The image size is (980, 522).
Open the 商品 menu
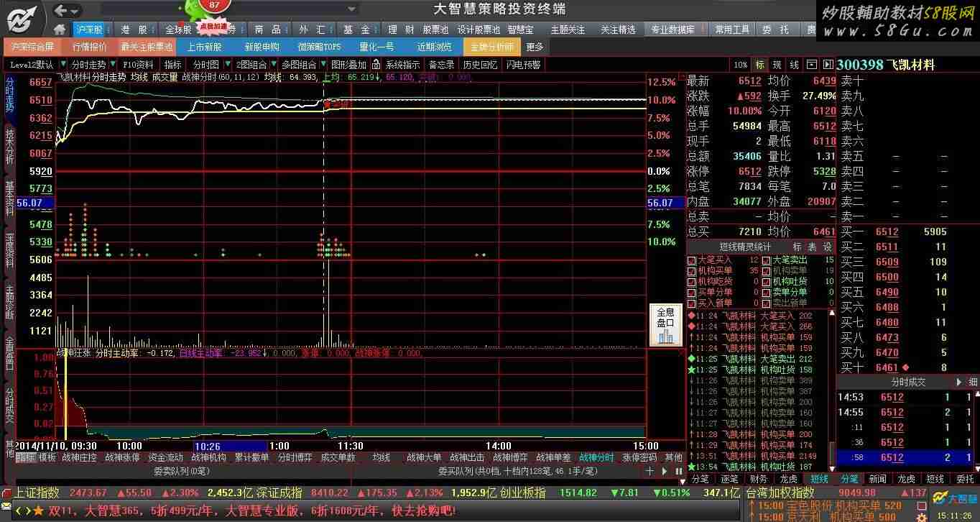[x=267, y=29]
